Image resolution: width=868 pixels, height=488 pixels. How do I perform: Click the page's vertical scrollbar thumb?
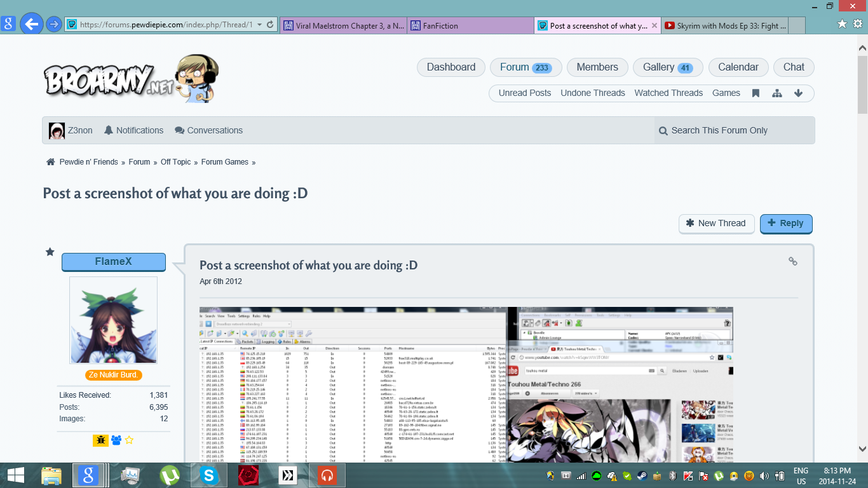862,83
